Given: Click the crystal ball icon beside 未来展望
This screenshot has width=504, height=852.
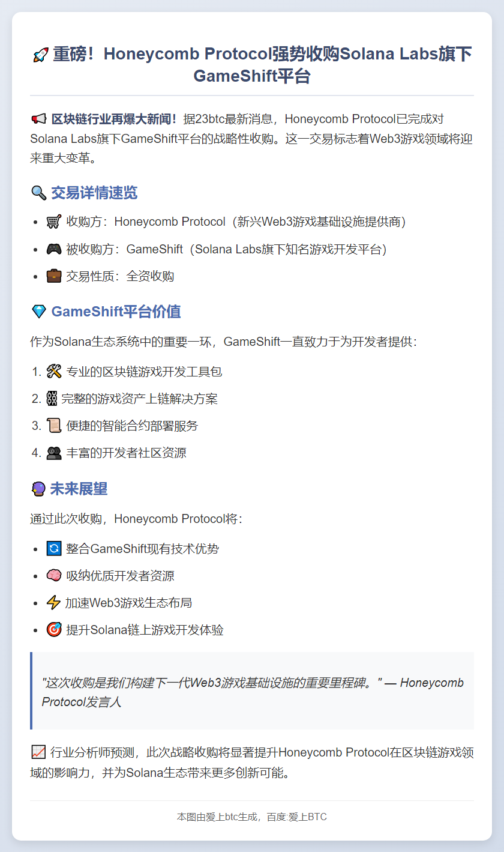Looking at the screenshot, I should pyautogui.click(x=38, y=489).
